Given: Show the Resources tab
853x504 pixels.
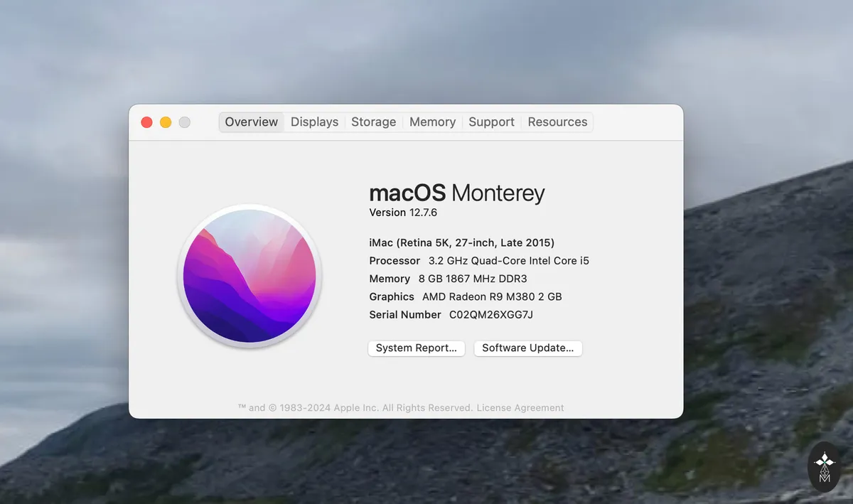Looking at the screenshot, I should point(557,122).
